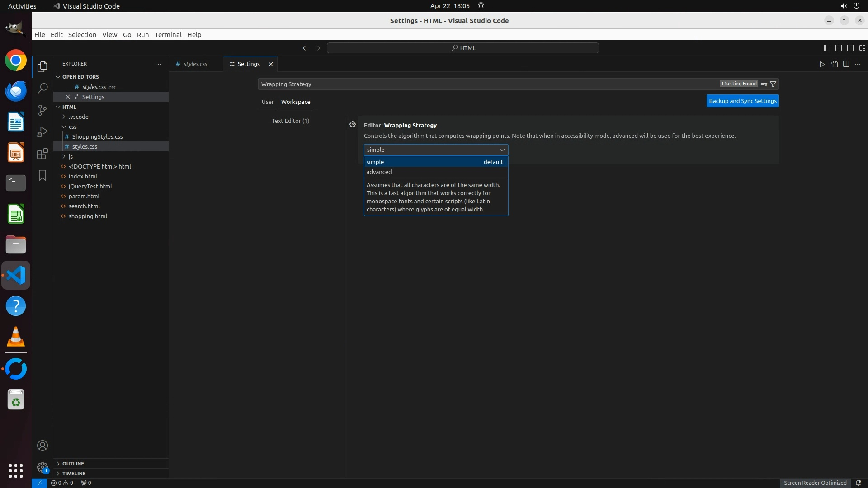This screenshot has width=868, height=488.
Task: Select 'advanced' option in wrapping dropdown
Action: pos(379,172)
